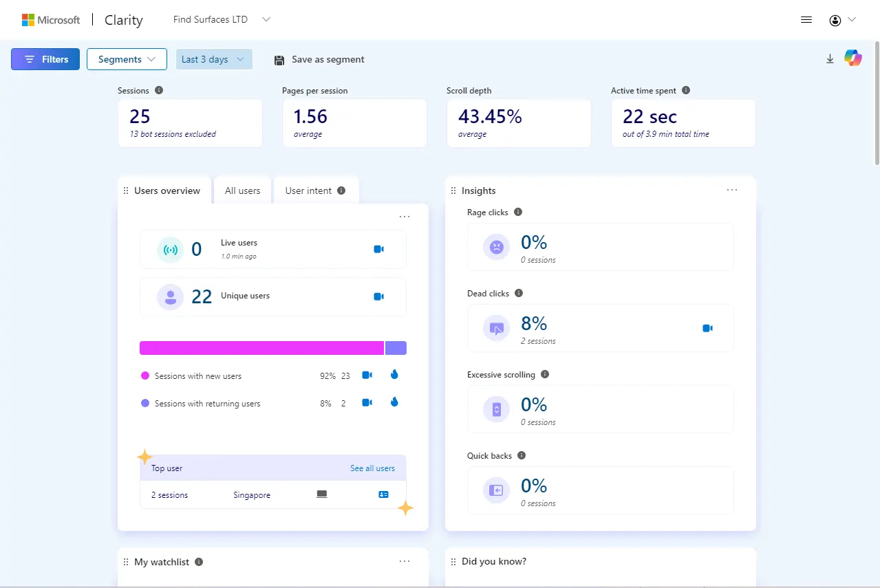
Task: Open My watchlist card more options menu
Action: coord(405,561)
